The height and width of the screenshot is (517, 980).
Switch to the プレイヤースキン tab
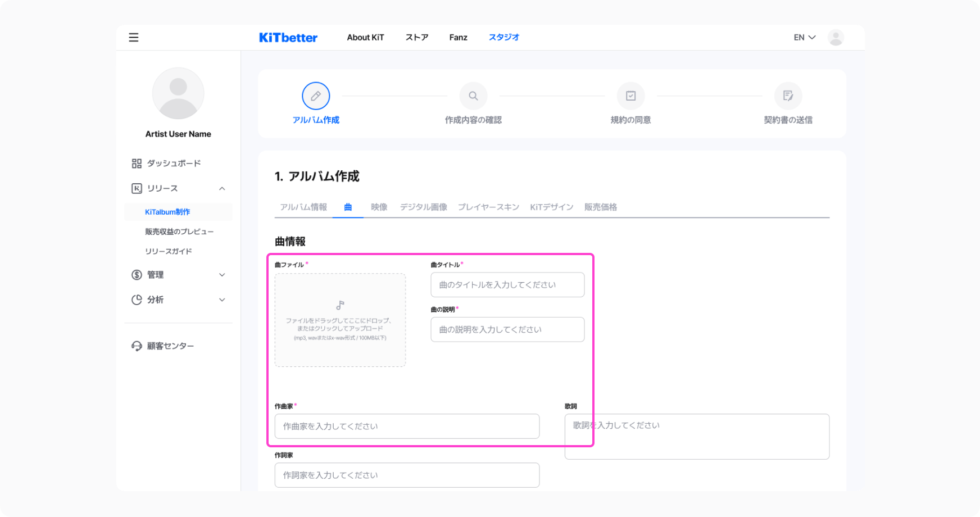coord(488,207)
